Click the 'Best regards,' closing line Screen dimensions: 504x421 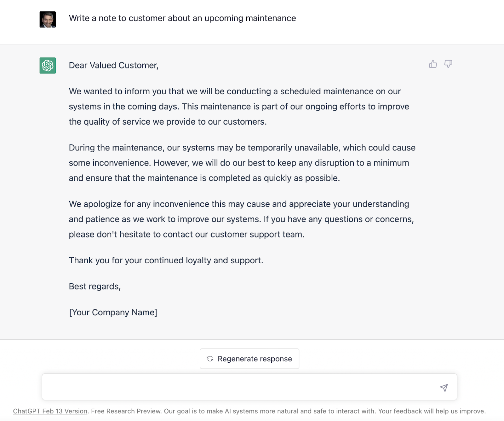94,286
